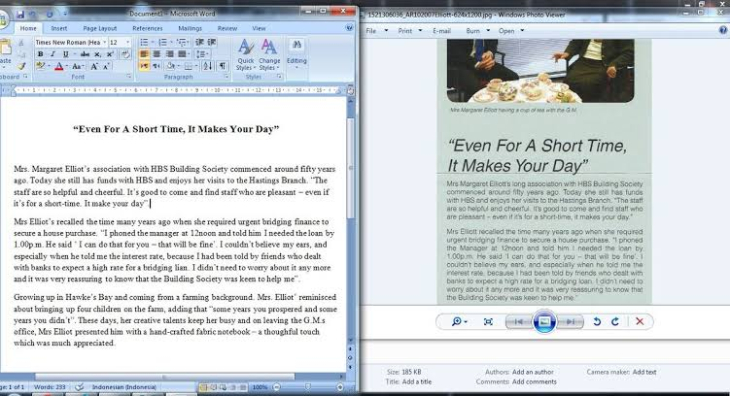Open the magnifier zoom control
This screenshot has height=396, width=730.
coord(459,322)
